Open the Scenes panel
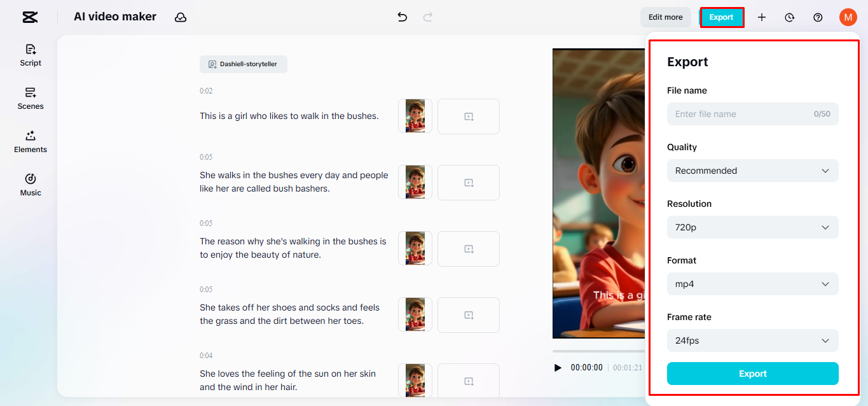868x406 pixels. pos(31,99)
